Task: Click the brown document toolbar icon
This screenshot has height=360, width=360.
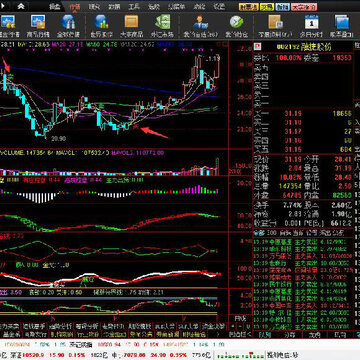Action: [x=275, y=22]
